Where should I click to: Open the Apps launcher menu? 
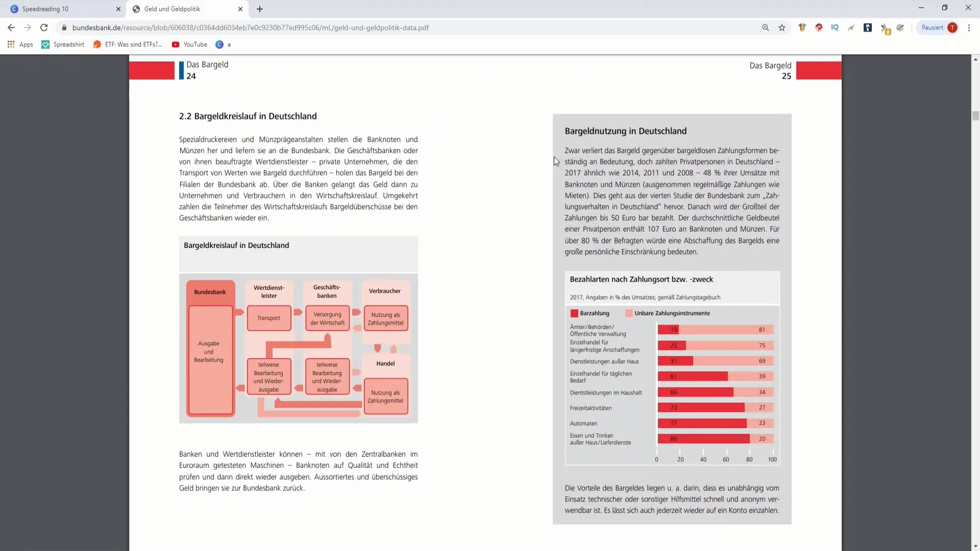(11, 44)
